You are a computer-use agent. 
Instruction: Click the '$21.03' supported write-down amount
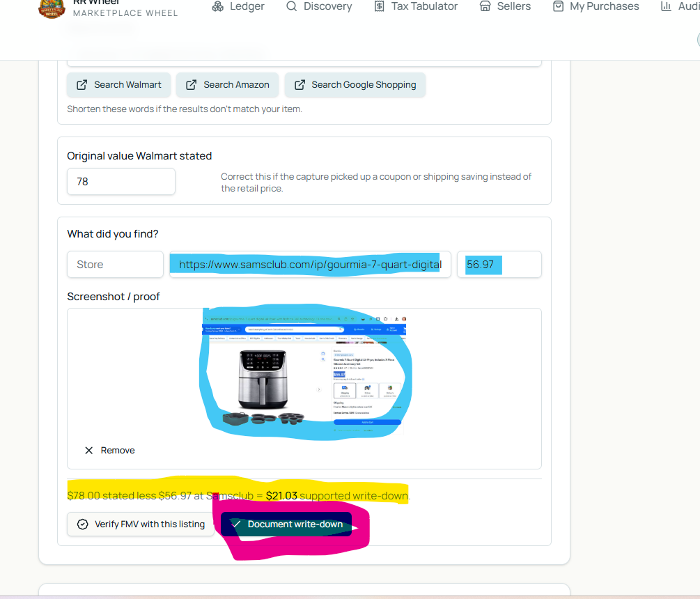[x=281, y=496]
